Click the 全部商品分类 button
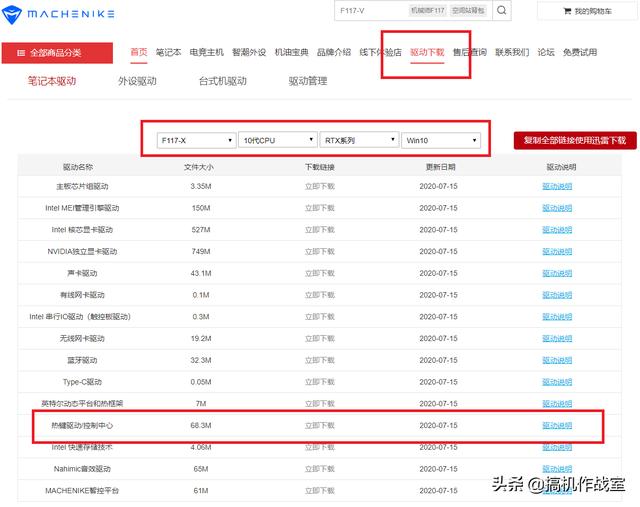 click(57, 53)
